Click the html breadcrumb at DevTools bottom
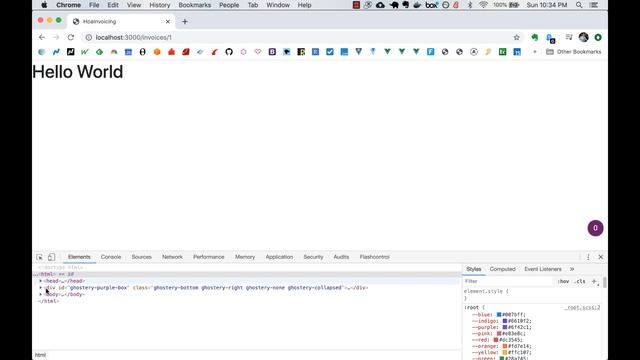Image resolution: width=640 pixels, height=360 pixels. pos(40,355)
